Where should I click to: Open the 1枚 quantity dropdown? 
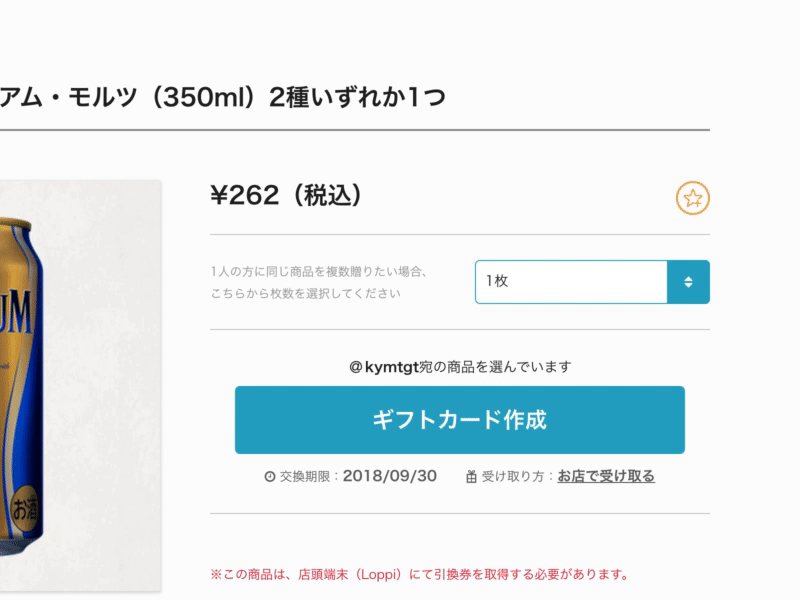coord(570,282)
